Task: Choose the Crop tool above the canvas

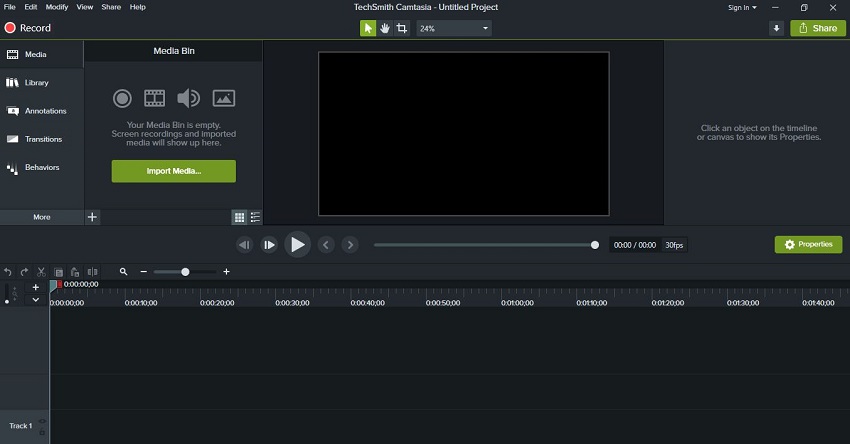Action: 402,28
